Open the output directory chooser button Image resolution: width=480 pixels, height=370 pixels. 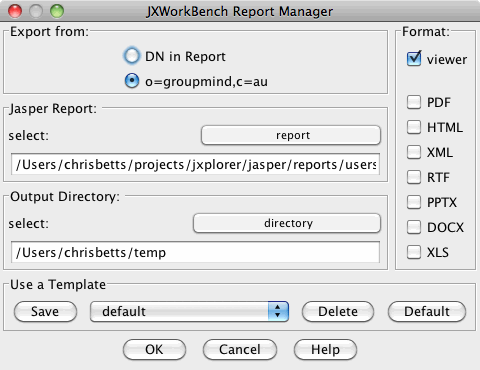point(287,223)
